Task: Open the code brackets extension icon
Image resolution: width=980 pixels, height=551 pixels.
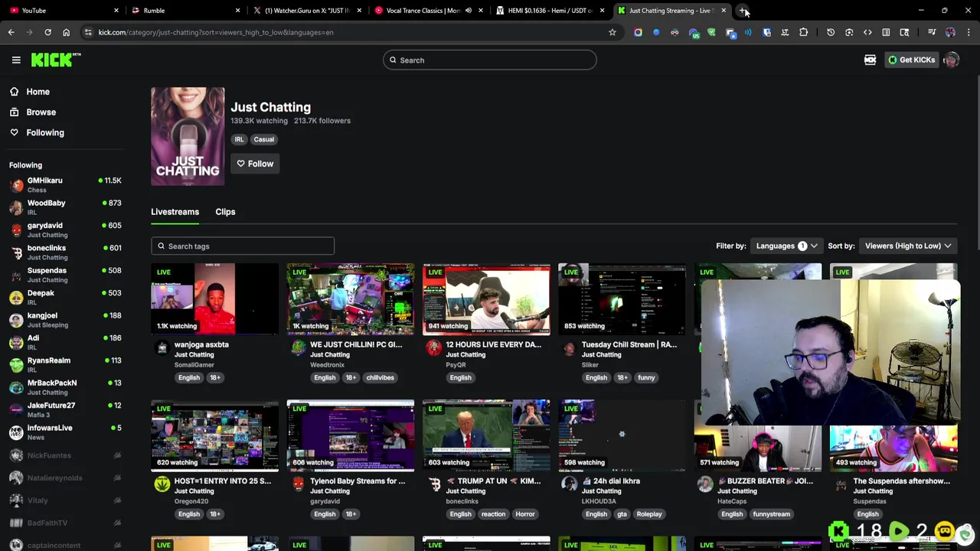Action: [x=867, y=32]
